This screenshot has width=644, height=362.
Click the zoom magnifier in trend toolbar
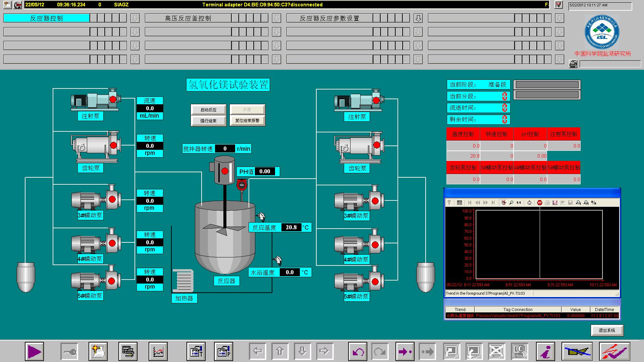511,203
